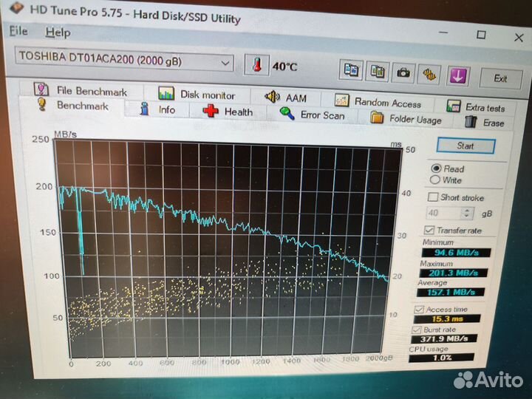Viewport: 532px width, 399px height.
Task: Click the 15.3 ms access time value
Action: (447, 318)
